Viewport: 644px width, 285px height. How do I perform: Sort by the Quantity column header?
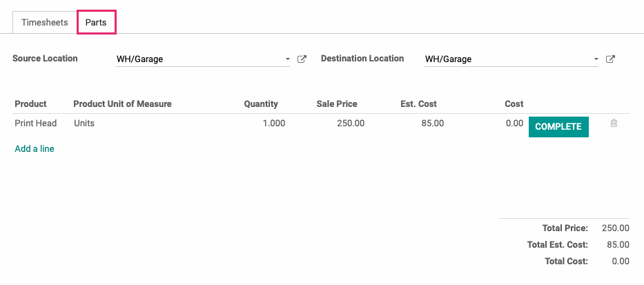261,104
